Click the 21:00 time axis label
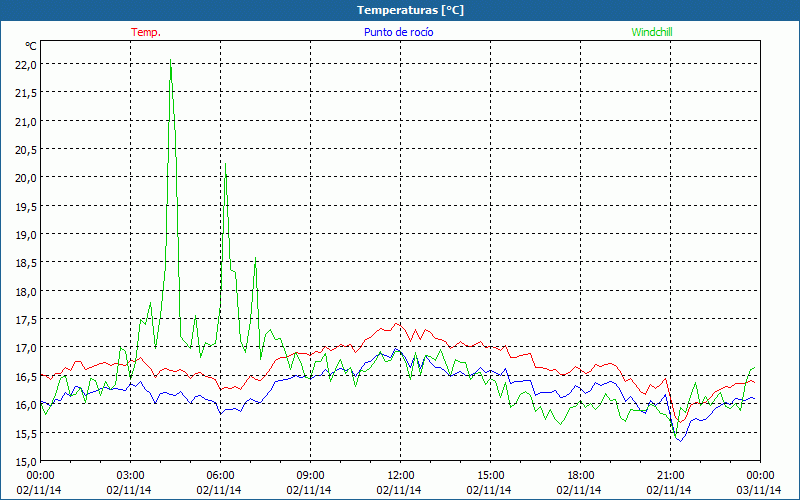 tap(670, 476)
